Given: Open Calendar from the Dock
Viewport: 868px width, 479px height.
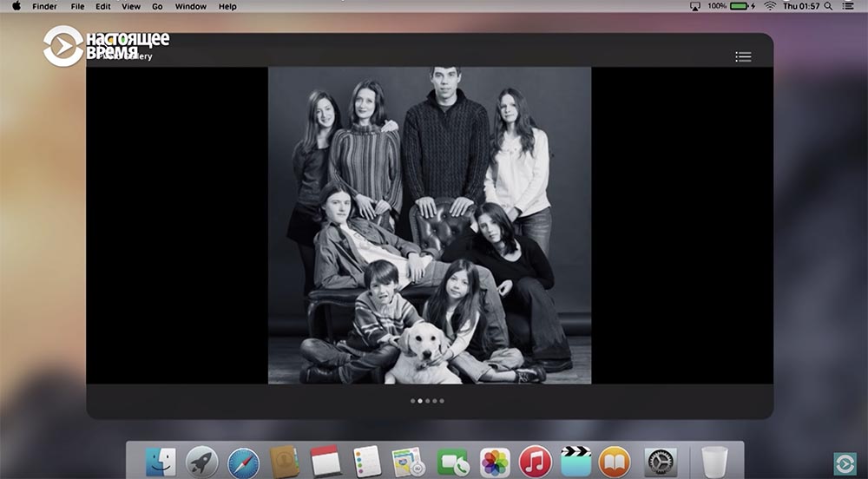Looking at the screenshot, I should pyautogui.click(x=325, y=462).
